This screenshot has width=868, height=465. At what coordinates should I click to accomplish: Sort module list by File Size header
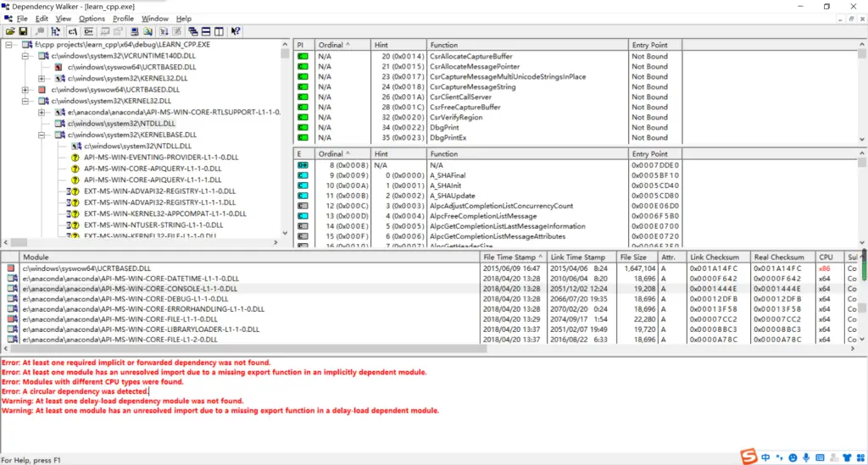(637, 257)
